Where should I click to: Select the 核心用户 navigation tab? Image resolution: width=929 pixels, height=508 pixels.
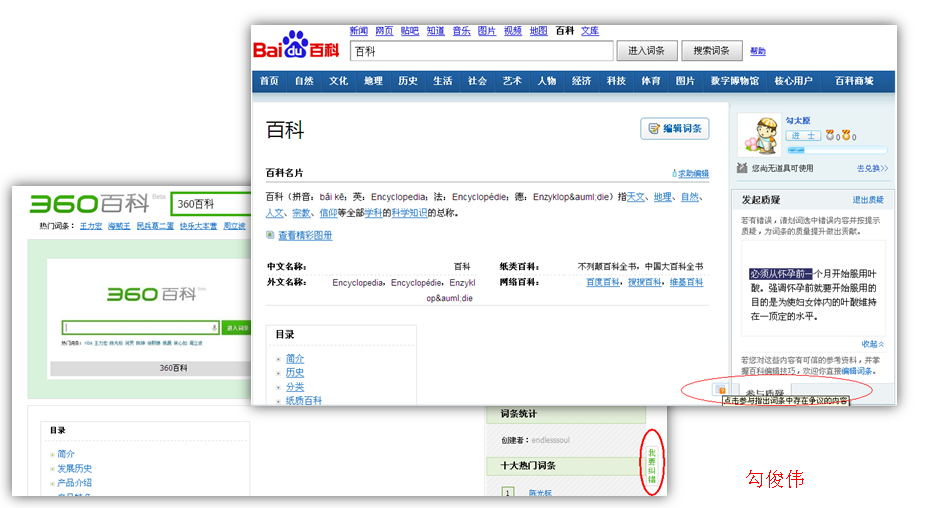coord(793,81)
